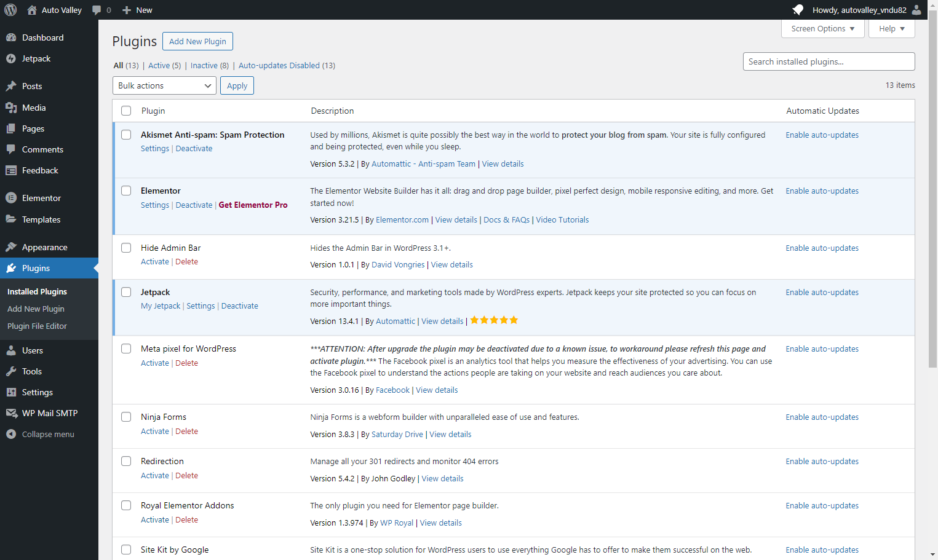The image size is (938, 560).
Task: Check the Ninja Forms checkbox
Action: [126, 417]
